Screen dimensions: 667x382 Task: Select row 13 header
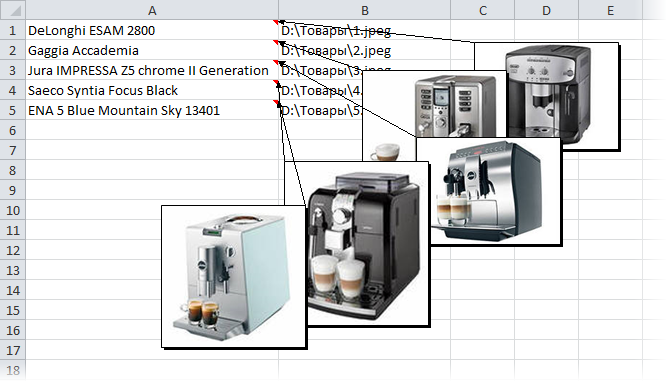tap(13, 270)
